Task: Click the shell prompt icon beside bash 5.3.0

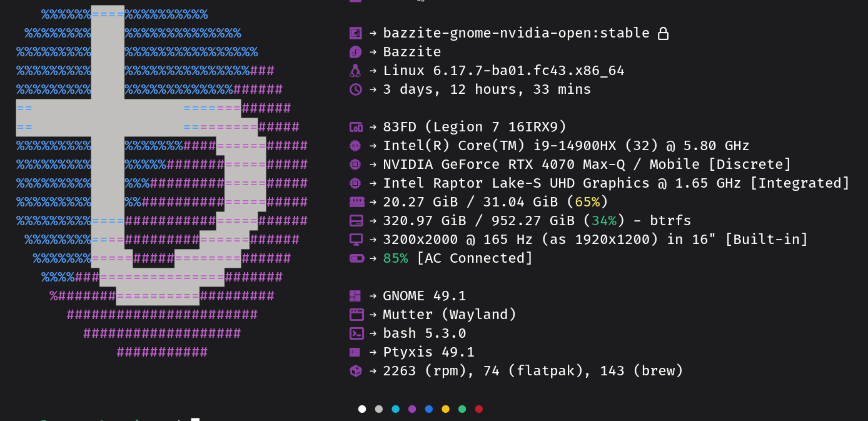Action: tap(356, 333)
